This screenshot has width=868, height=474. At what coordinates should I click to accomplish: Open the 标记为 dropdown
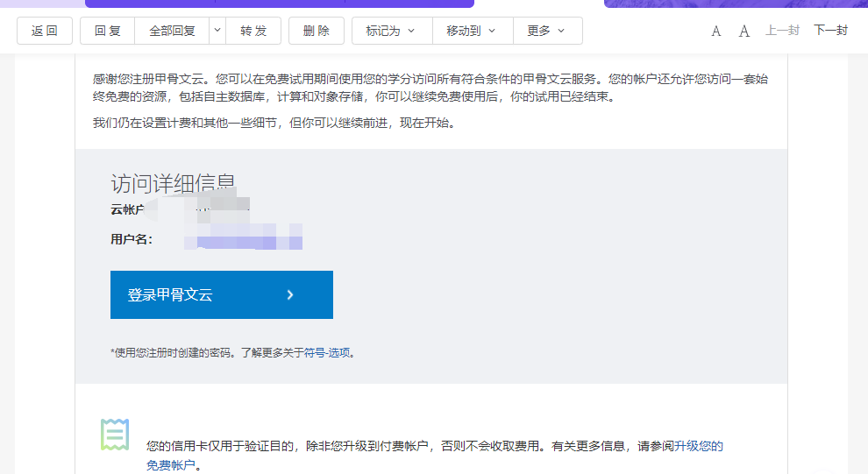(x=392, y=31)
